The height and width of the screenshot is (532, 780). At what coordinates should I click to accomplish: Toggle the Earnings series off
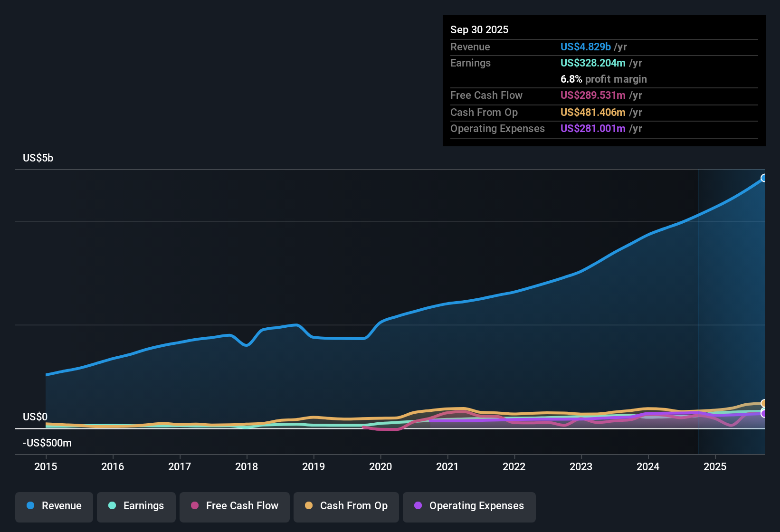click(x=136, y=506)
